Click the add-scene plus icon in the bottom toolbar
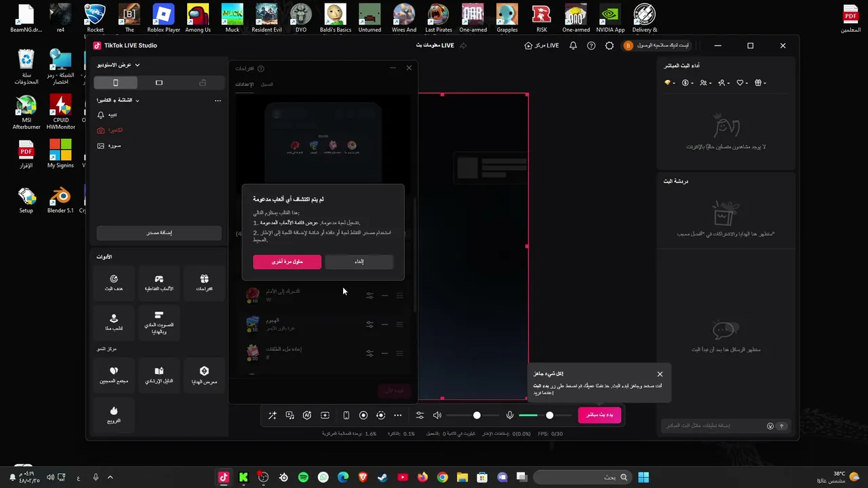This screenshot has width=868, height=488. (325, 415)
